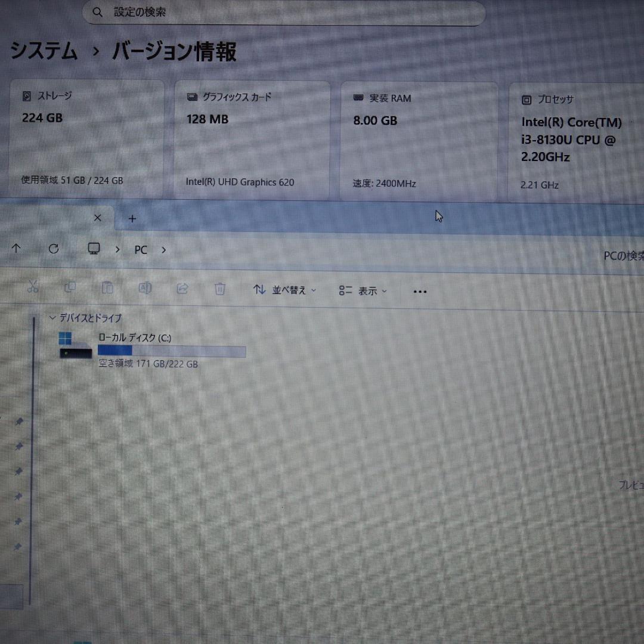Click the Paste icon
Screen dimensions: 644x644
(107, 288)
